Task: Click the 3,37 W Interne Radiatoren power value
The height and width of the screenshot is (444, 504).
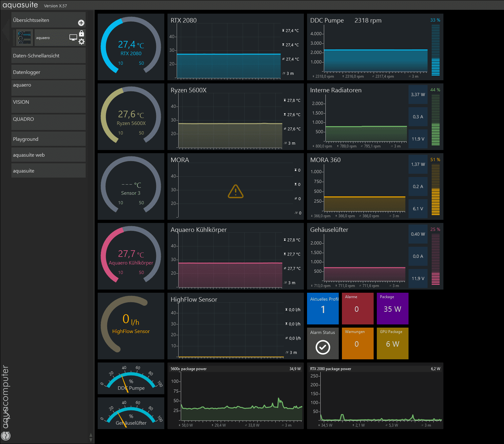Action: [x=418, y=95]
